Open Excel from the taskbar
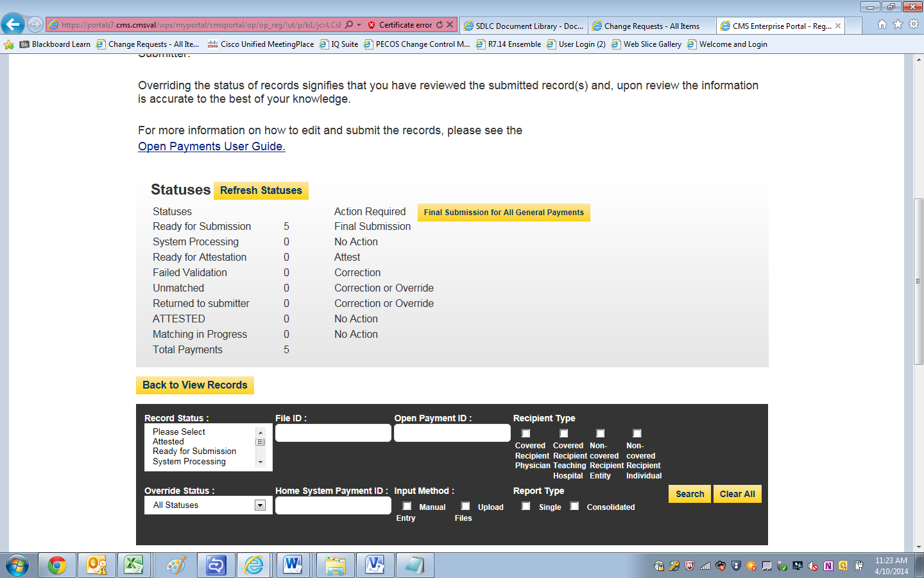 133,565
